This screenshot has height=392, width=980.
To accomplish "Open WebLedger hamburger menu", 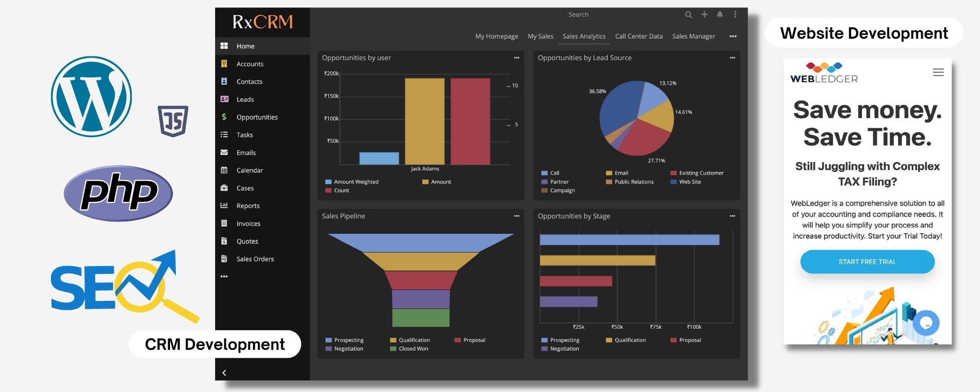I will (x=938, y=73).
